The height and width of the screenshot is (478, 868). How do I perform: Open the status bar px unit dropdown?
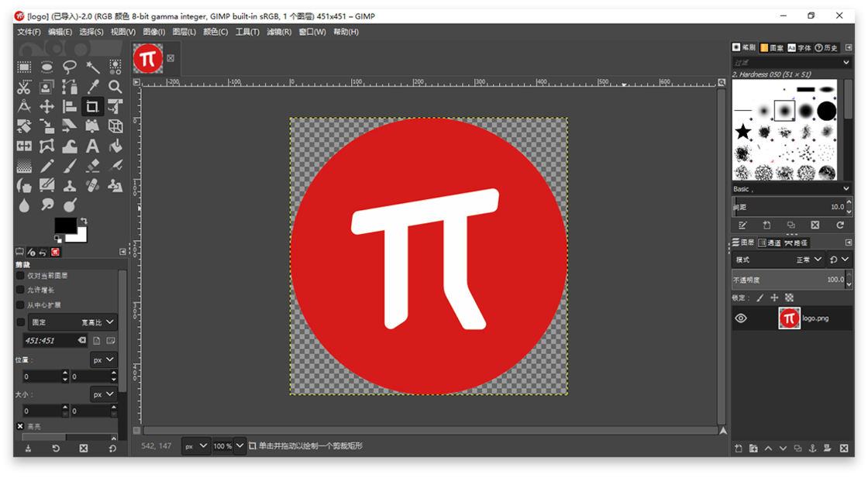click(196, 446)
